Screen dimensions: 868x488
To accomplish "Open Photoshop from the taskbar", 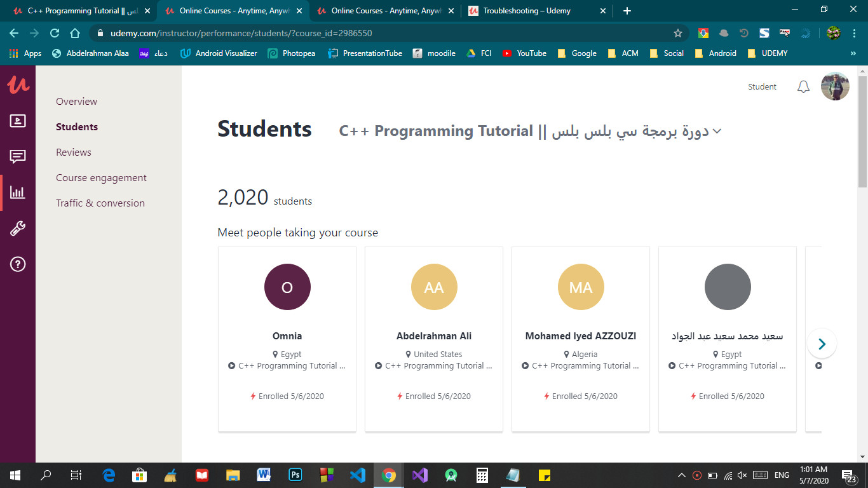I will pyautogui.click(x=295, y=475).
